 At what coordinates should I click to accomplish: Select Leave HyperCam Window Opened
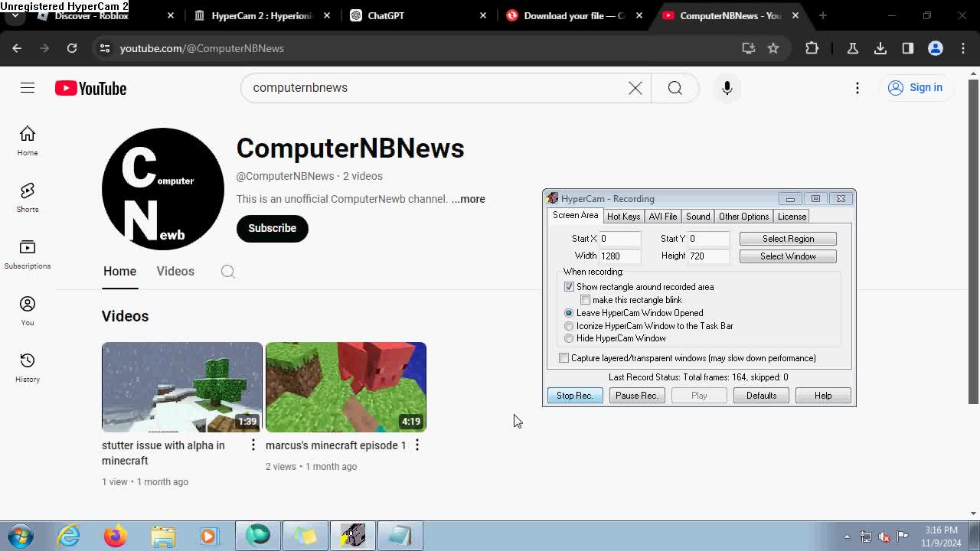pyautogui.click(x=569, y=313)
